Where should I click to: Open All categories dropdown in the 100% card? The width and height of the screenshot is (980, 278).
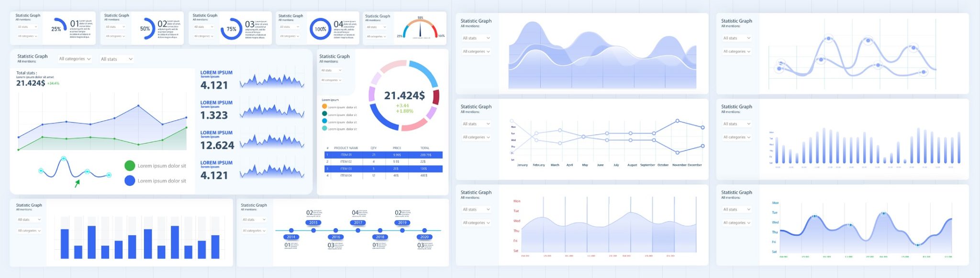point(290,36)
